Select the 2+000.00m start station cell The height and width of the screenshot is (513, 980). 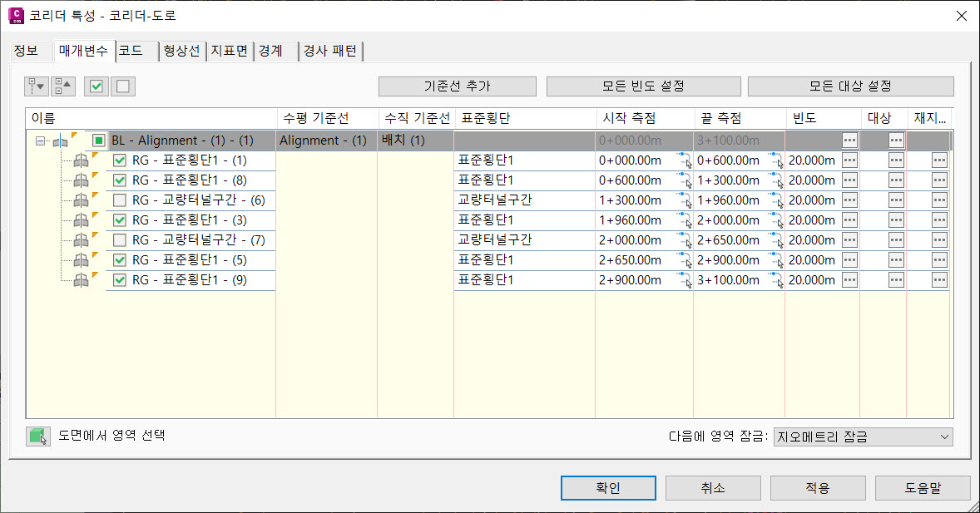coord(630,240)
